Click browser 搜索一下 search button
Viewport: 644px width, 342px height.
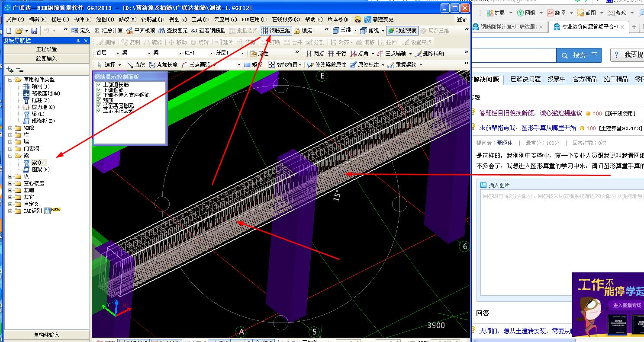[x=579, y=55]
